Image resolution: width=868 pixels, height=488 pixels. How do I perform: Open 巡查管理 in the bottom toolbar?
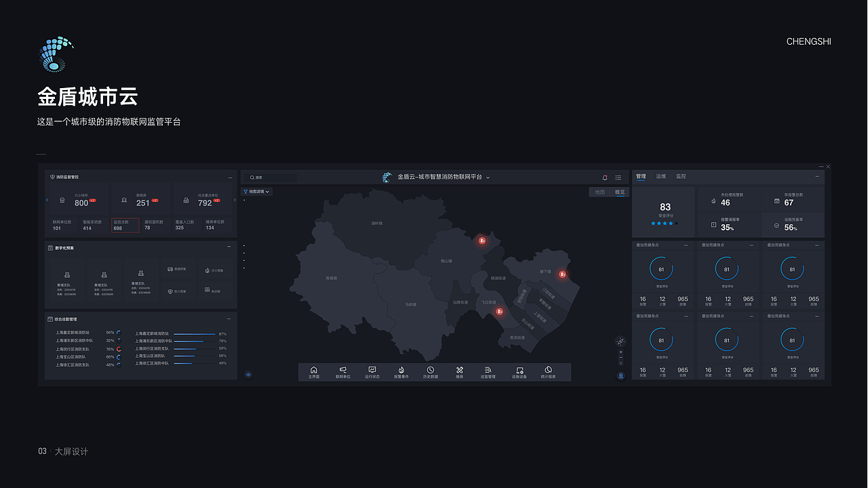click(x=488, y=372)
